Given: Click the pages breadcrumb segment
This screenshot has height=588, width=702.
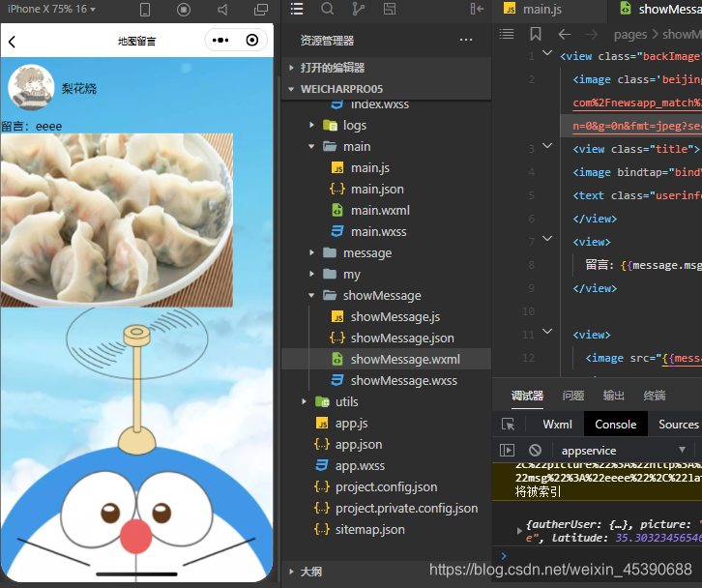Looking at the screenshot, I should click(x=629, y=35).
